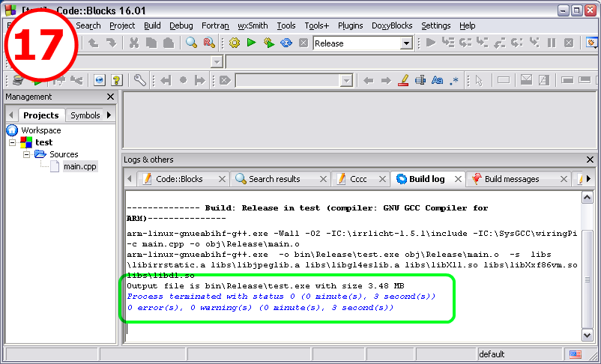Open the DoxyBlocks menu

pos(392,25)
